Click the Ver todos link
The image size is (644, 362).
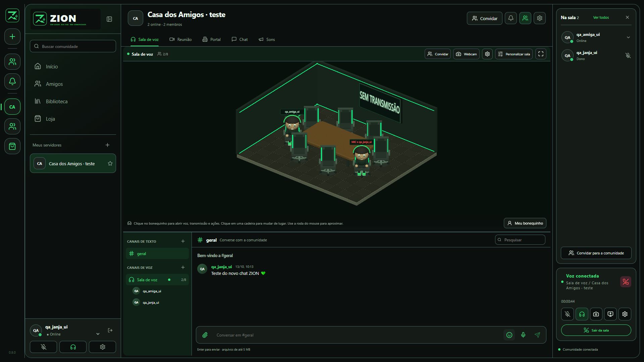click(601, 17)
